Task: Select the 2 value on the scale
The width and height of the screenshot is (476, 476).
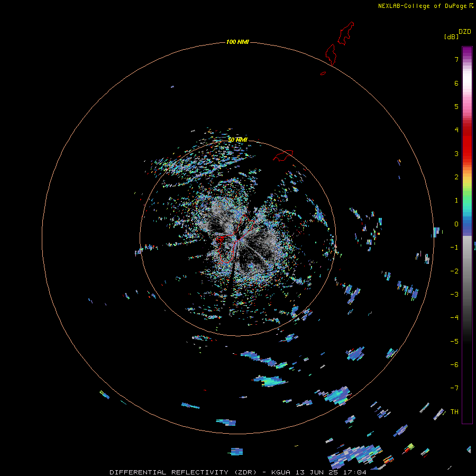Action: pyautogui.click(x=456, y=177)
